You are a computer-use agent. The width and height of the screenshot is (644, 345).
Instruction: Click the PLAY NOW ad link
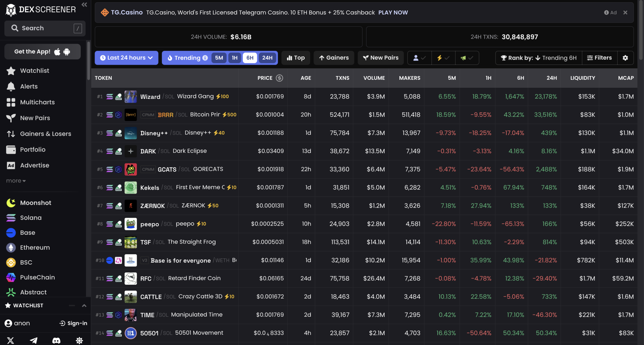coord(393,12)
